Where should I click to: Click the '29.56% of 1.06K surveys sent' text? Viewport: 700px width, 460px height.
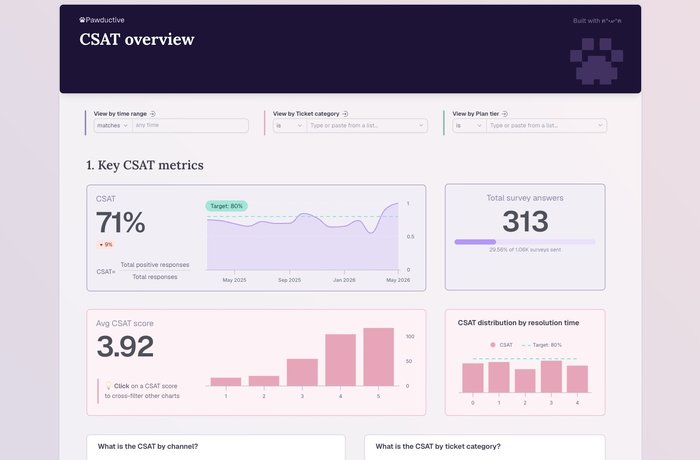pyautogui.click(x=525, y=250)
